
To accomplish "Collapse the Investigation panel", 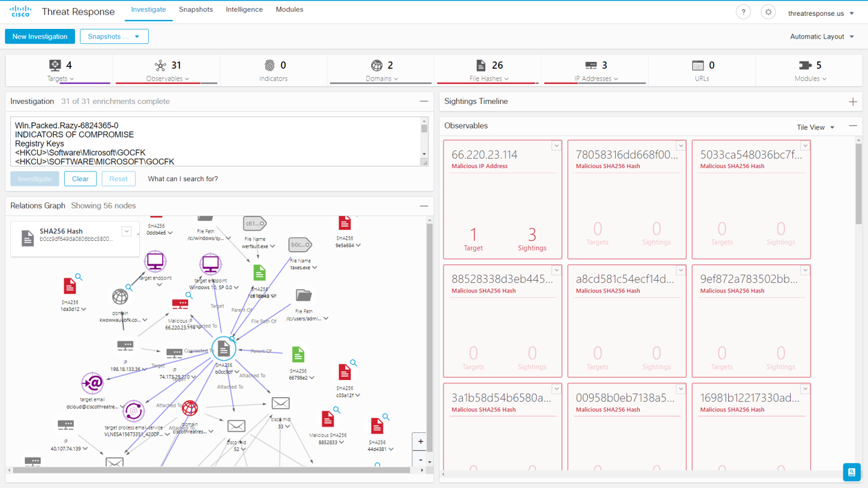I will click(x=422, y=100).
